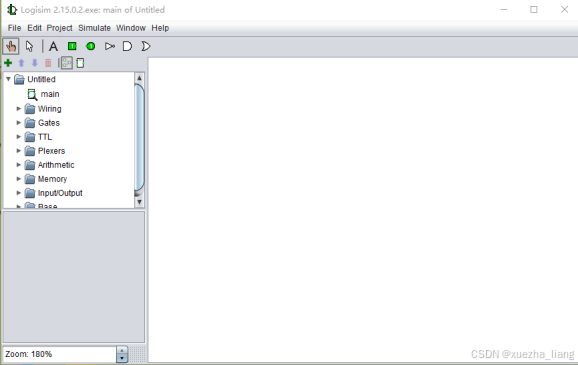Select the Wiring folder label
This screenshot has height=365, width=578.
coord(49,109)
